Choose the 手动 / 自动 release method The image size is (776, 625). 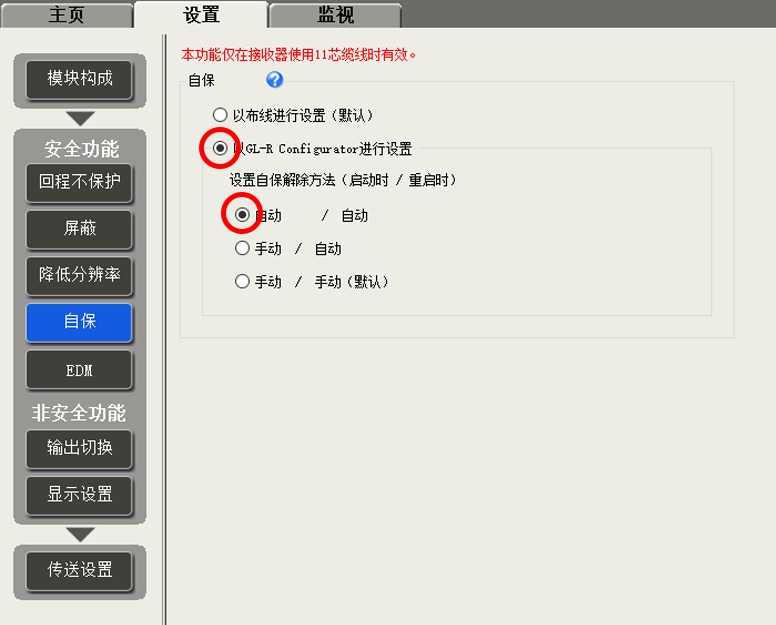pyautogui.click(x=242, y=248)
